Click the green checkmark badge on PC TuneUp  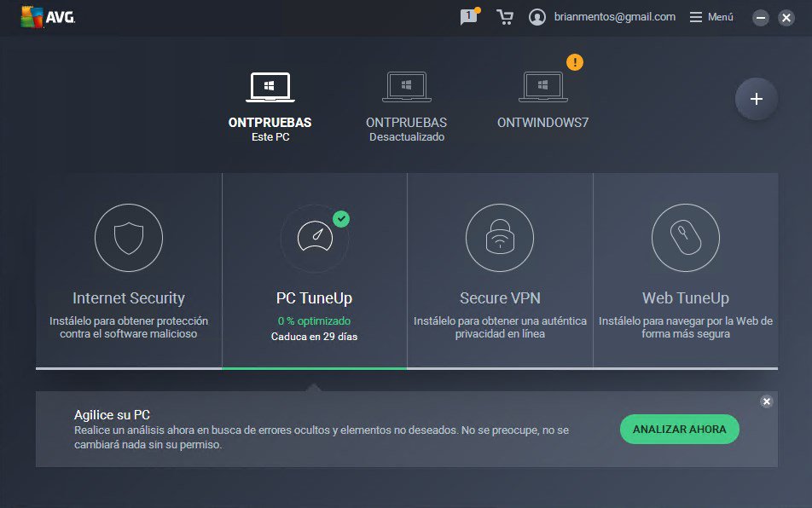pyautogui.click(x=341, y=219)
